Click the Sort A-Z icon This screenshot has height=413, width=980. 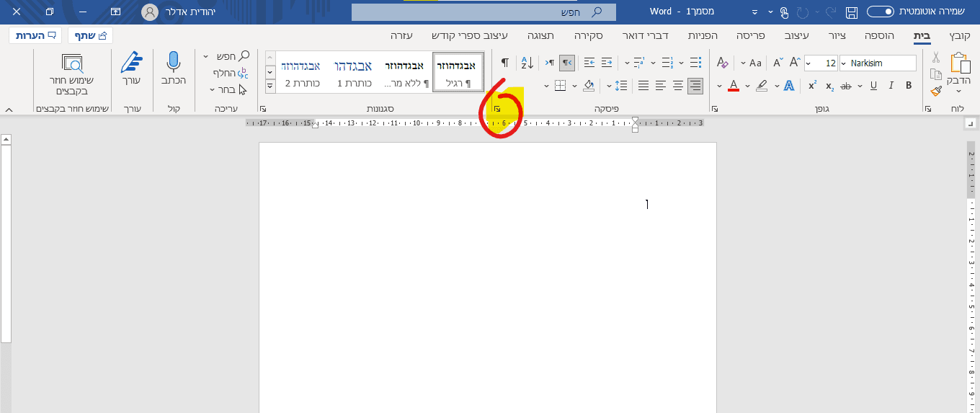(x=527, y=63)
